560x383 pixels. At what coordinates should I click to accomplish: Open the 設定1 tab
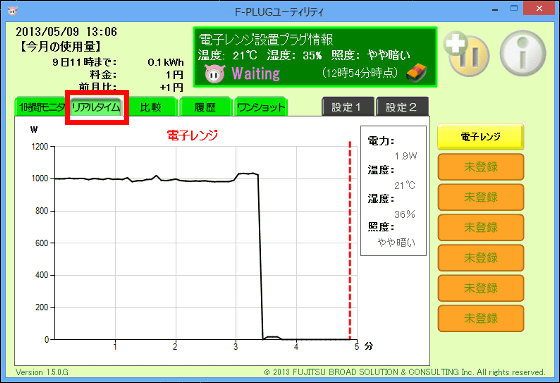point(347,107)
